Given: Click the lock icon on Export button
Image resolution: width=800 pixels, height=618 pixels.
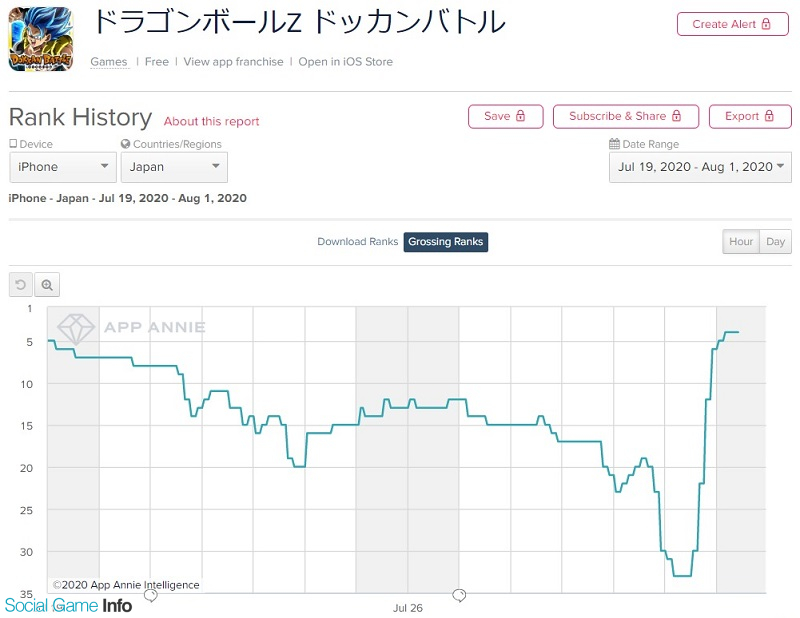Looking at the screenshot, I should 769,116.
